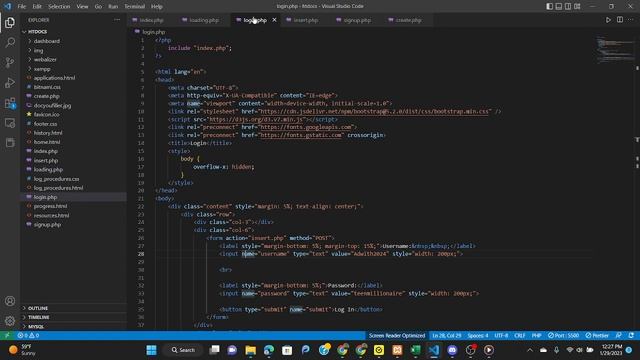640x360 pixels.
Task: Click the feedback icon in status bar
Action: point(618,335)
